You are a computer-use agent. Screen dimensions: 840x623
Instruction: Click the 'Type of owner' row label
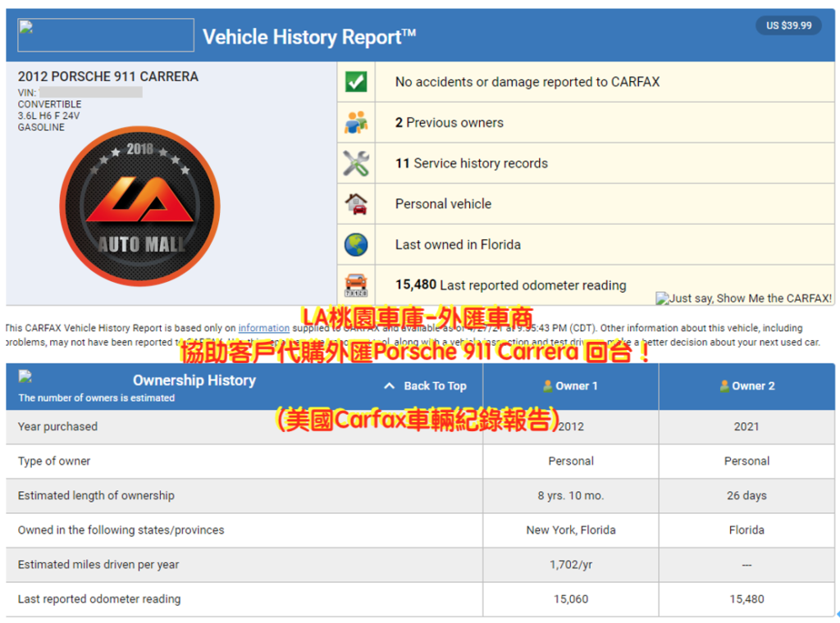click(54, 461)
